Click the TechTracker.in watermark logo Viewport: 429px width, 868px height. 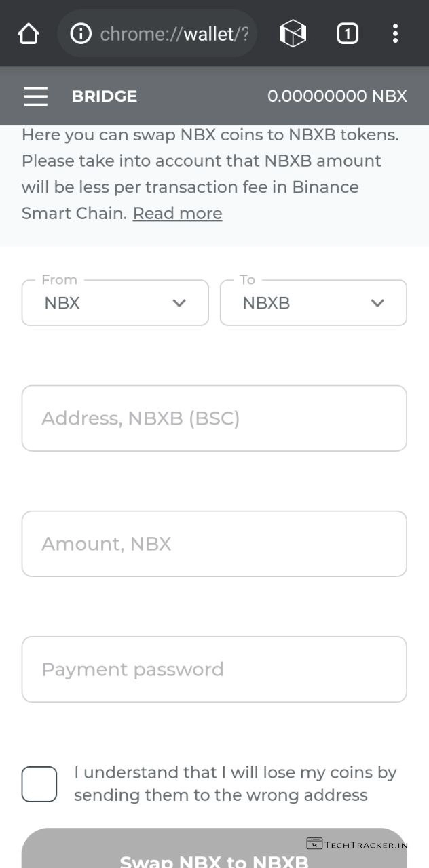357,844
